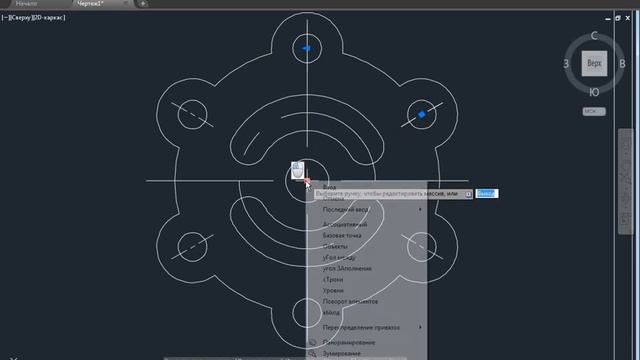Click the Верх face of ViewCube
The width and height of the screenshot is (640, 360).
[594, 63]
